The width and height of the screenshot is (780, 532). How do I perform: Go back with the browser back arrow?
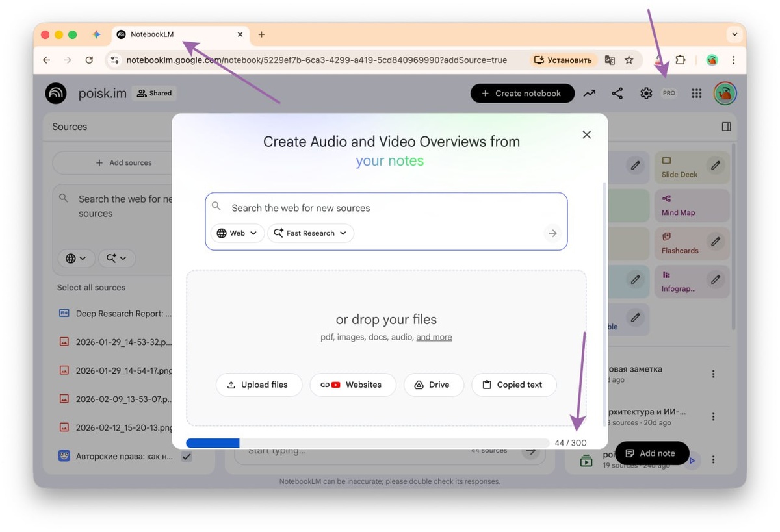46,60
